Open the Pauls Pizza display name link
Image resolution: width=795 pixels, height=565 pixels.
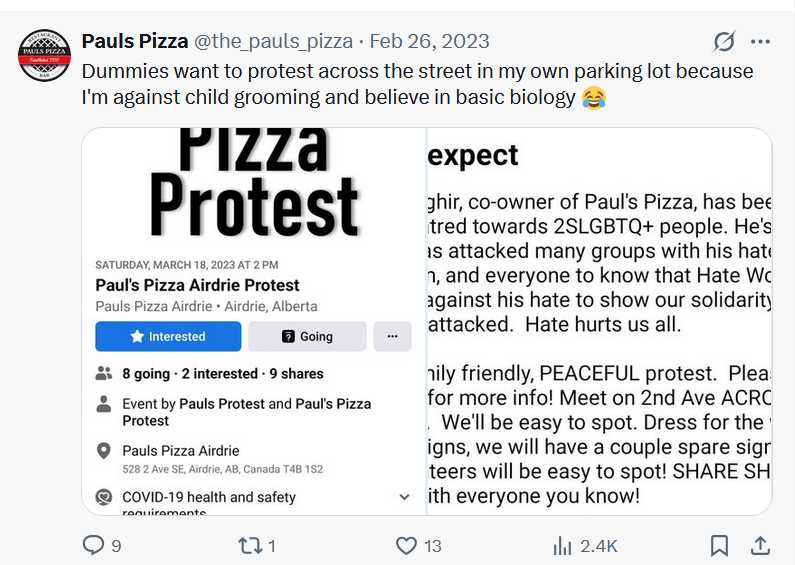click(135, 41)
